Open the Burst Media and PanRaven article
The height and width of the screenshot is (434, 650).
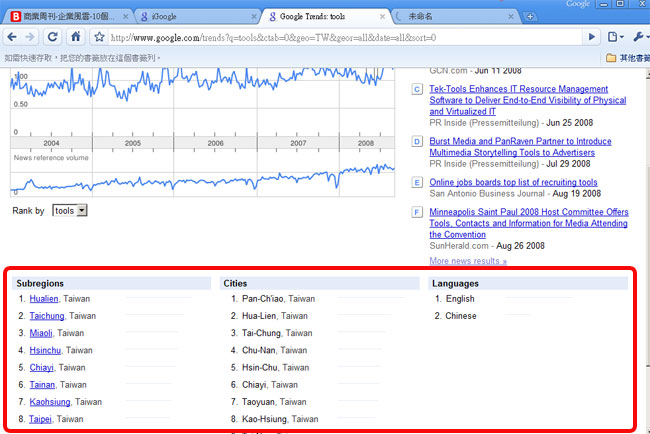coord(520,147)
